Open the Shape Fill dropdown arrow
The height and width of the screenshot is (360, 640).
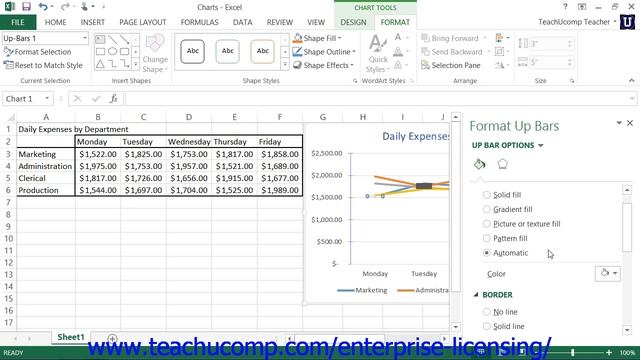(340, 38)
